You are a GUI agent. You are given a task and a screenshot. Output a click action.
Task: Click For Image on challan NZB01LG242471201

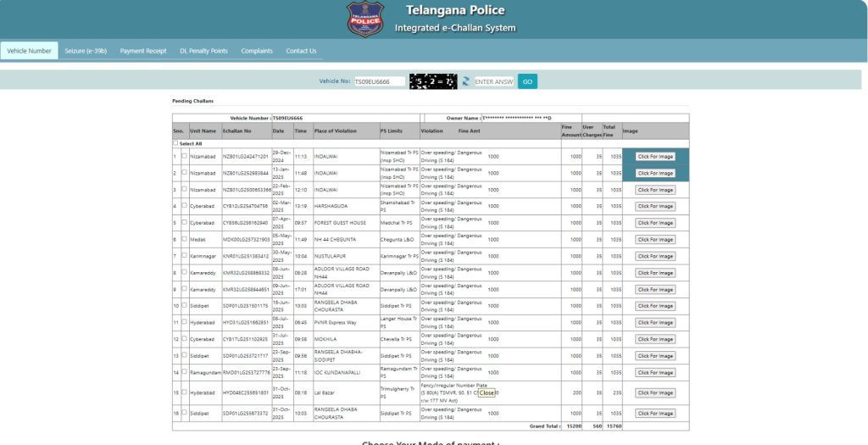[655, 157]
